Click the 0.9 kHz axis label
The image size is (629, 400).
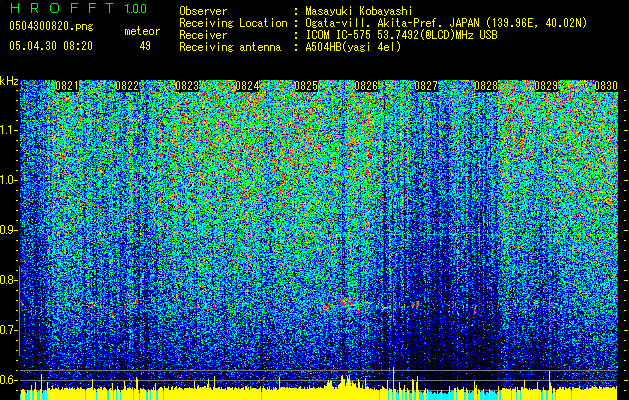pos(9,230)
